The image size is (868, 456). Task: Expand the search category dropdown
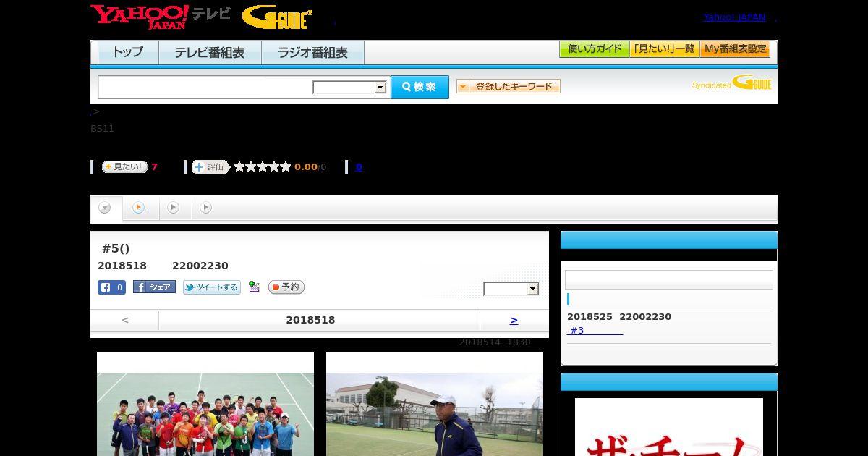[349, 88]
